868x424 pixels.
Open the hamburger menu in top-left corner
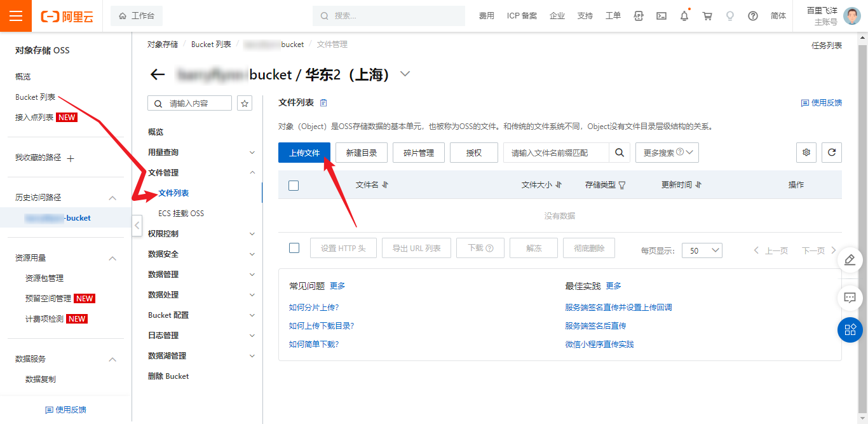pyautogui.click(x=16, y=16)
